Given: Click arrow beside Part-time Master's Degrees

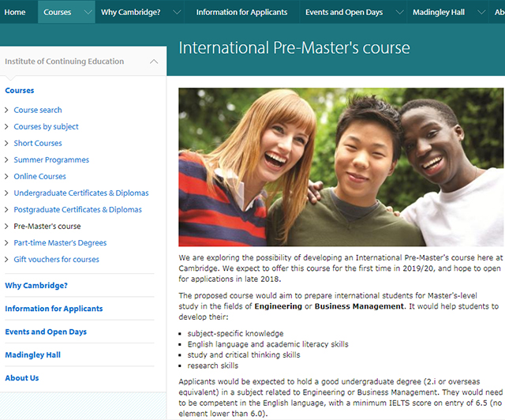Looking at the screenshot, I should [6, 242].
